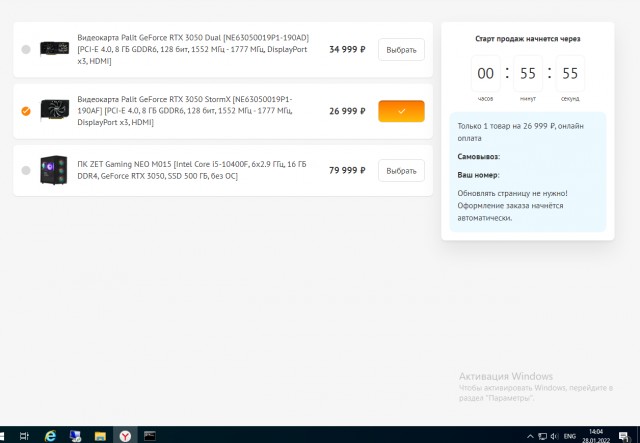Click the Только 1 товар на 26 999 ₽ text
The height and width of the screenshot is (443, 640).
tap(520, 132)
